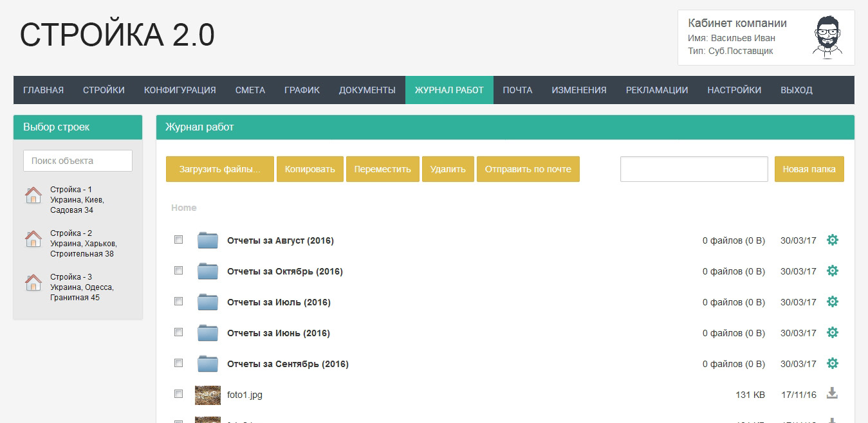Click the Поиск объекта search field
The image size is (868, 423).
click(x=78, y=161)
